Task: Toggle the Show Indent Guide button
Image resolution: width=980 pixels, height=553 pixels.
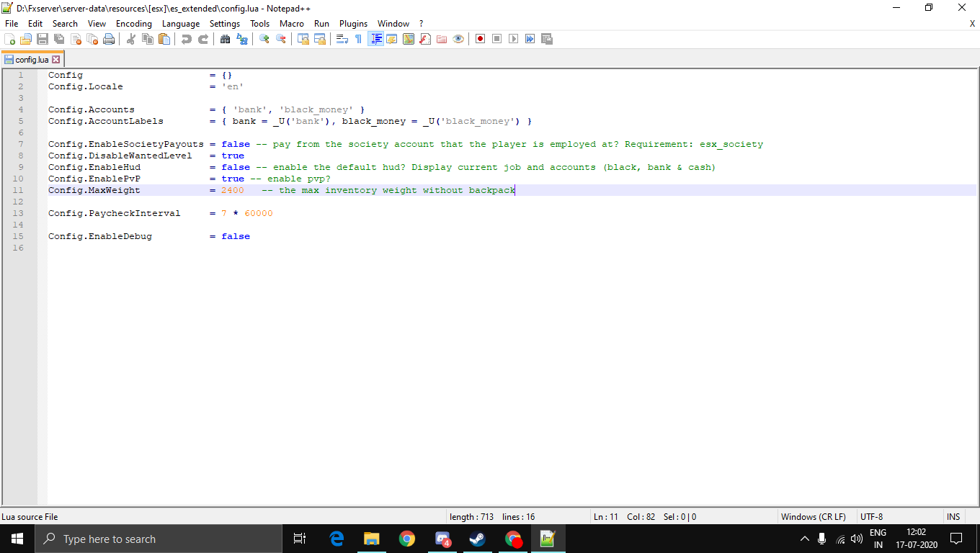Action: pos(375,39)
